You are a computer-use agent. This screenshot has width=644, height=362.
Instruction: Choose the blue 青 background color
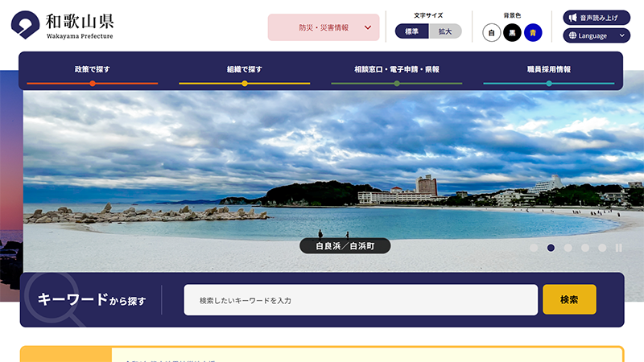pyautogui.click(x=533, y=33)
